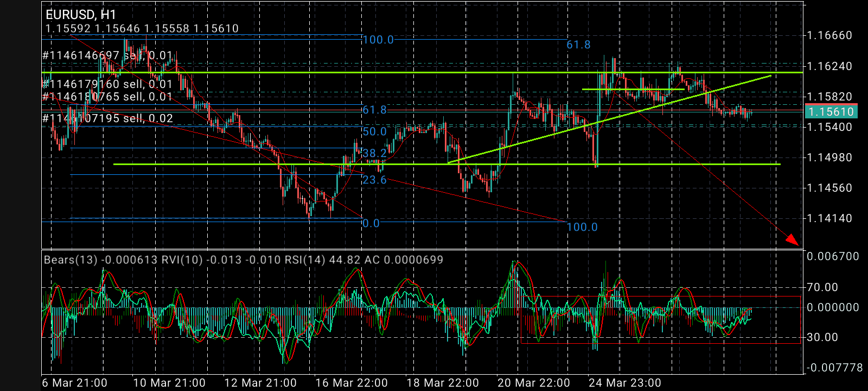Select sell order #1146146697 label
This screenshot has height=391, width=868.
pos(107,55)
